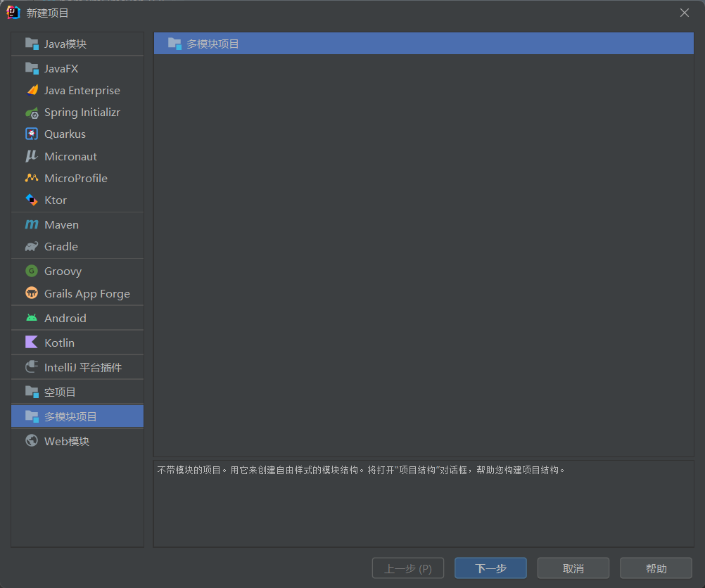Choose Spring Initializr generator

[77, 113]
